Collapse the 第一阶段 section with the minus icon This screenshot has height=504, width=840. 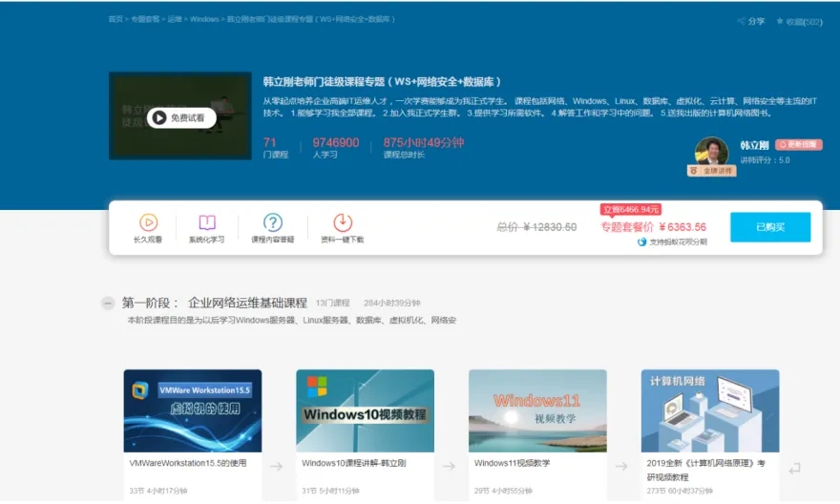pos(108,304)
